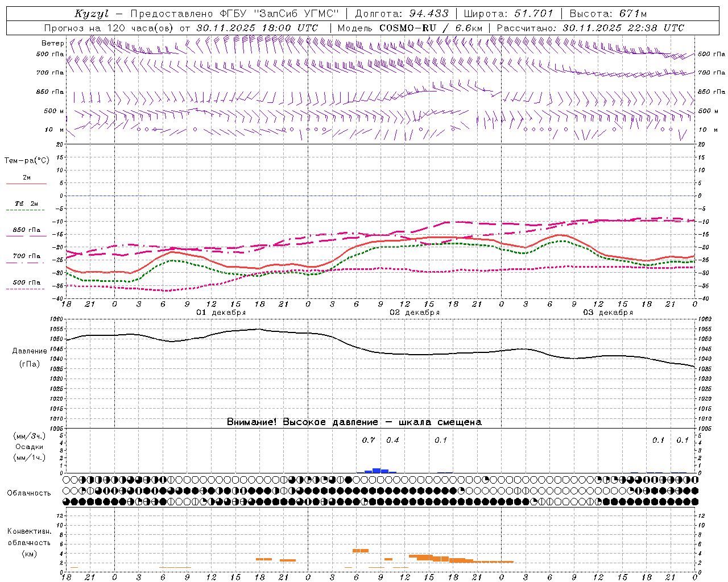Viewport: 728px width, 582px height.
Task: Select the model name "COSMO-RU / 6.6км"
Action: click(x=431, y=28)
